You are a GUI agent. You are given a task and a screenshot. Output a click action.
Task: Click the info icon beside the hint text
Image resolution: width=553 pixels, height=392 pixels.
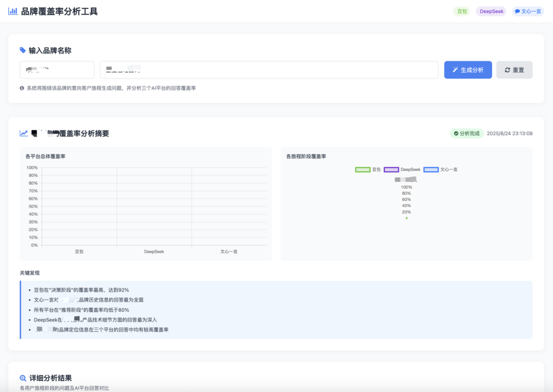tap(22, 88)
